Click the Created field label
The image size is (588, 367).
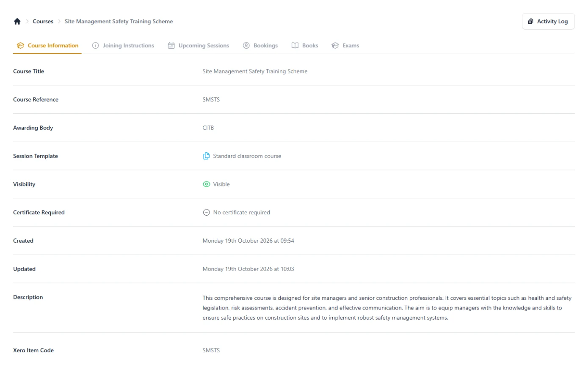[x=23, y=241]
